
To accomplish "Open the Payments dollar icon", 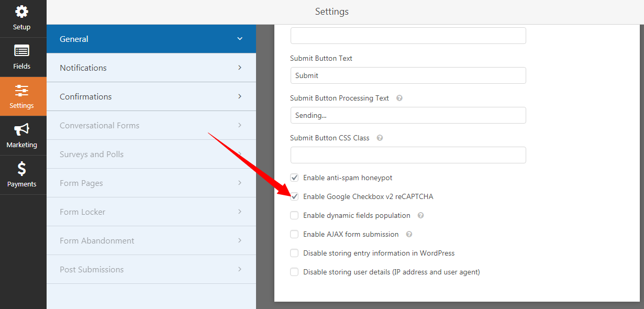I will (x=21, y=168).
